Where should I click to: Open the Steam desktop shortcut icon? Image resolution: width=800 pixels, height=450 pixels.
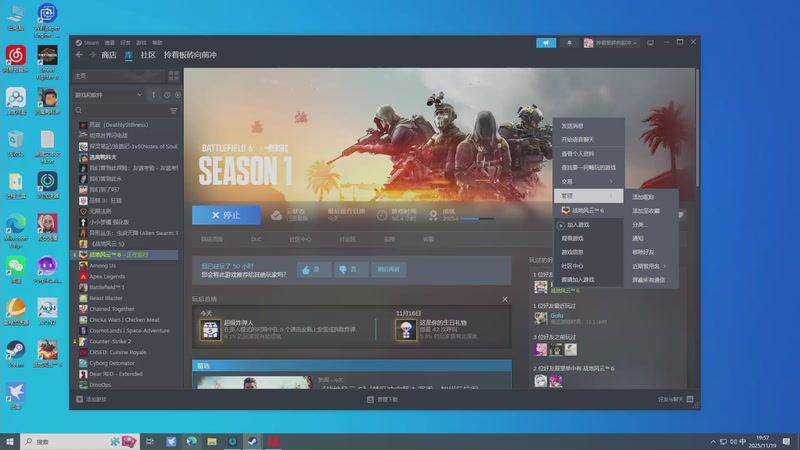pos(16,354)
